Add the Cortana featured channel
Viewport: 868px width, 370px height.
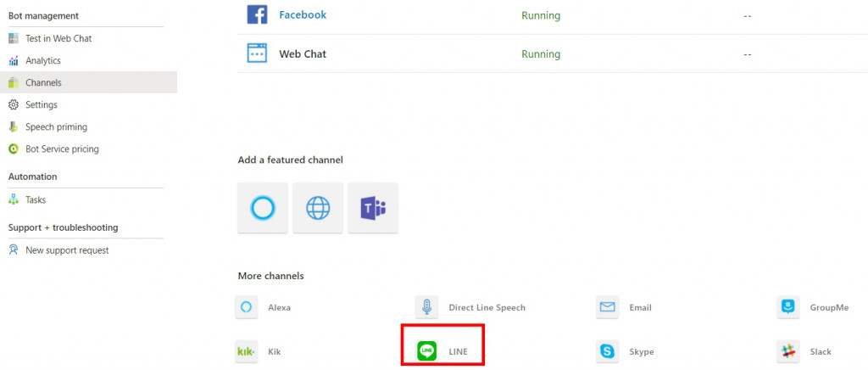coord(263,208)
